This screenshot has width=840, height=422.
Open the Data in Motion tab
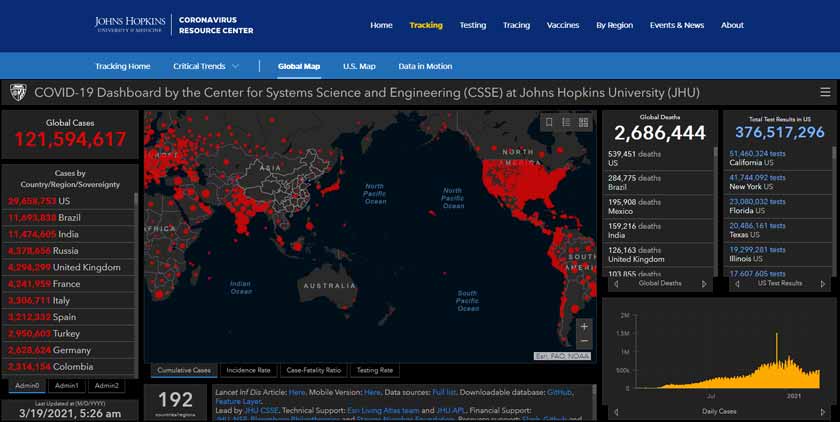tap(425, 66)
